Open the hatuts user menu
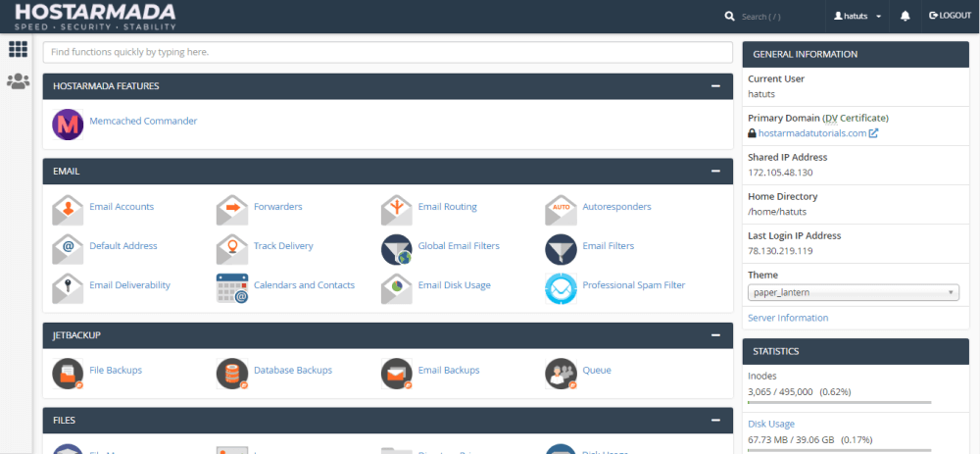This screenshot has width=980, height=454. pos(857,17)
